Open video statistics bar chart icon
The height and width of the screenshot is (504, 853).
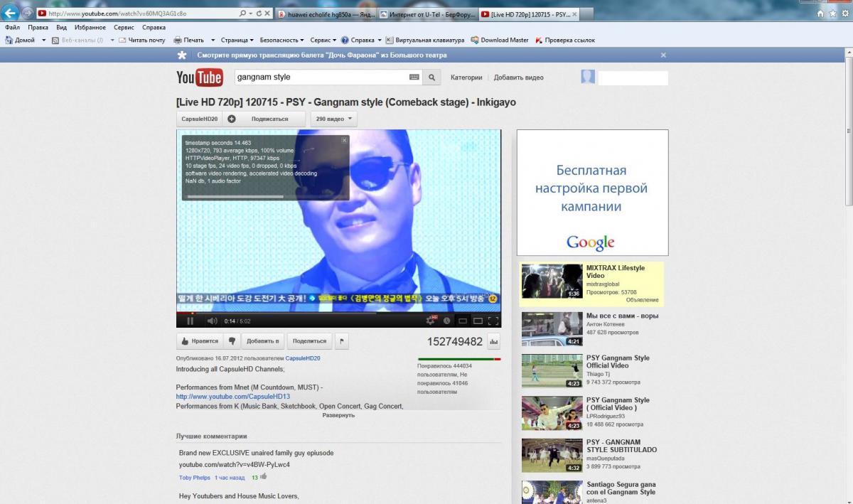493,342
